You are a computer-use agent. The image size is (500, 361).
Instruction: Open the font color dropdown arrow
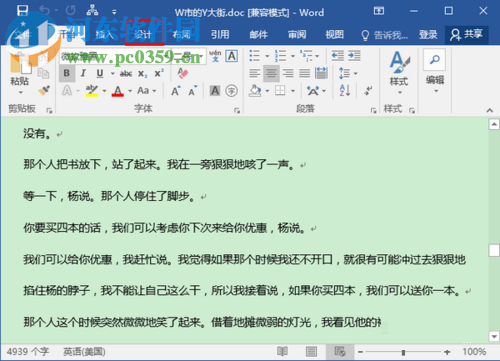click(130, 91)
